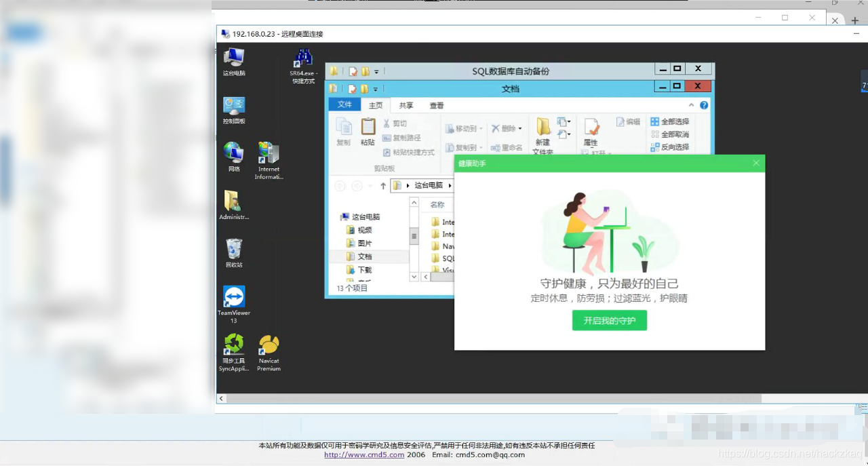Open quick access dropdown in SQL数据库自动备份 window
Image resolution: width=868 pixels, height=466 pixels.
pos(376,71)
